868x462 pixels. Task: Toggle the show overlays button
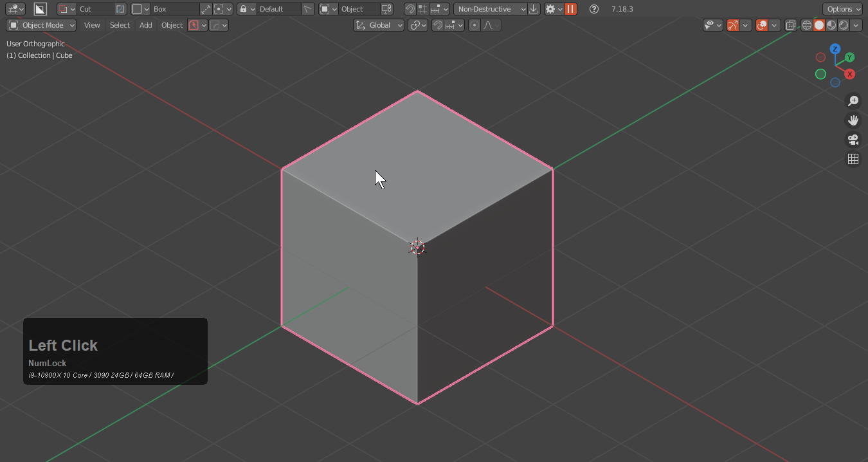click(x=762, y=25)
